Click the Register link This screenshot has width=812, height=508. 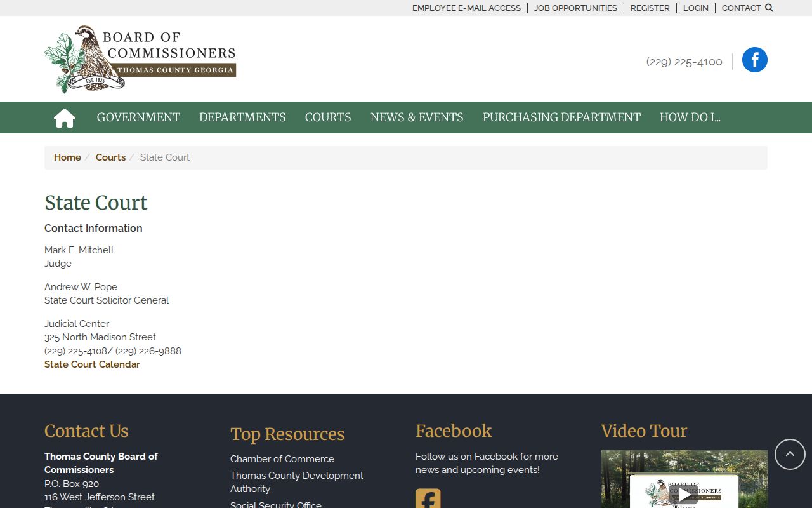650,8
